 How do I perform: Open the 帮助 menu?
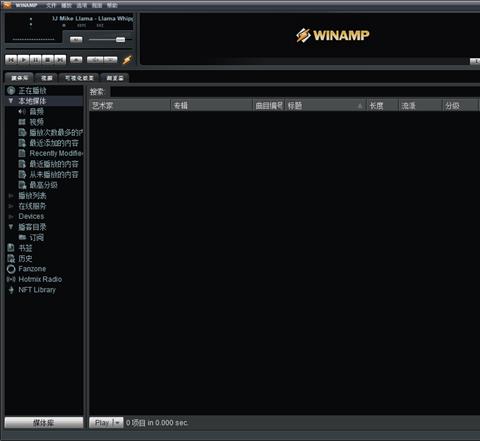pos(112,5)
